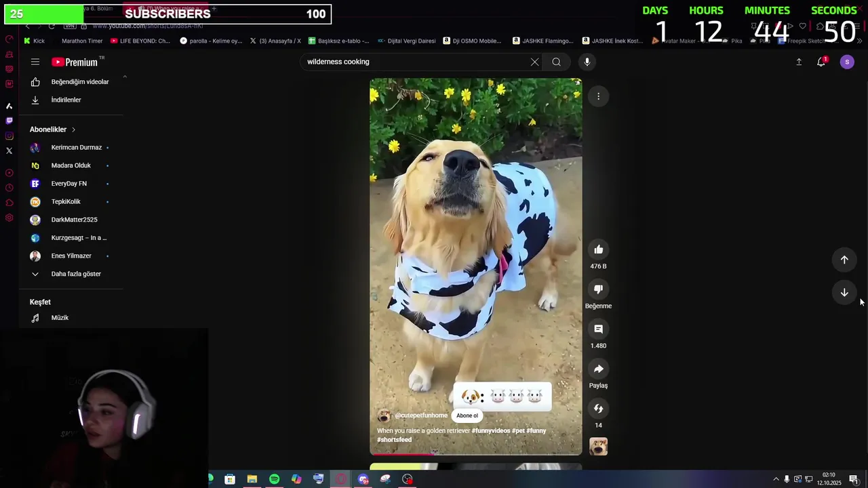Open the Windows notification center icon
This screenshot has width=868, height=488.
tap(854, 479)
